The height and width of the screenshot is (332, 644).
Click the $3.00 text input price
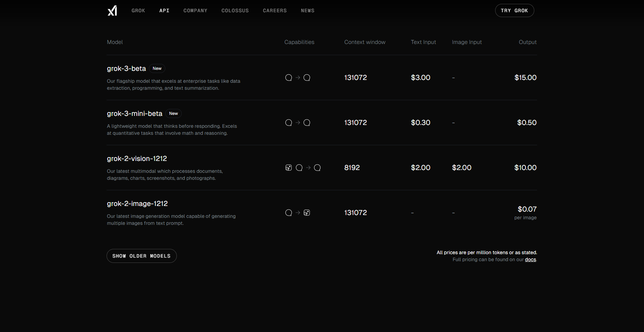click(421, 78)
